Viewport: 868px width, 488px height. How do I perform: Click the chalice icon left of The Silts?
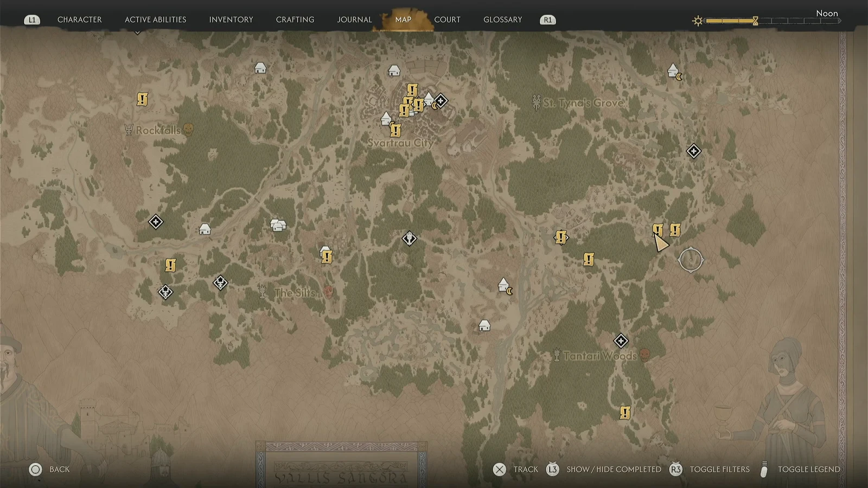(263, 292)
